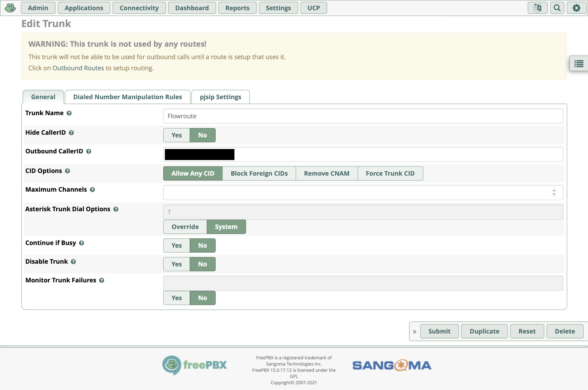The height and width of the screenshot is (390, 588).
Task: Show help for Disable Trunk
Action: [73, 262]
